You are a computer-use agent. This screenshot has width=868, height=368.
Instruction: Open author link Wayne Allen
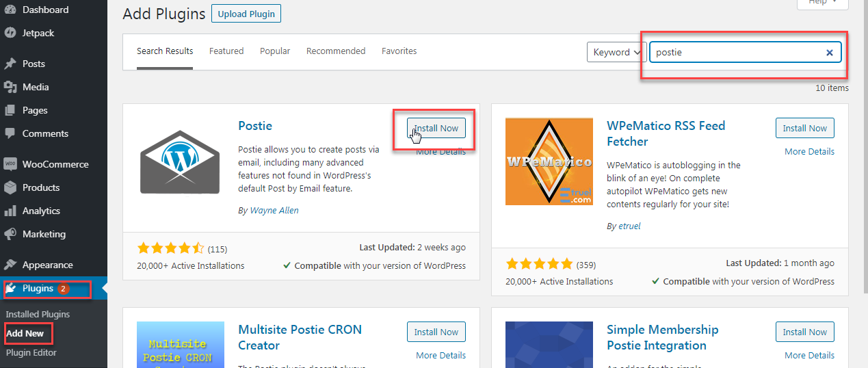point(274,211)
